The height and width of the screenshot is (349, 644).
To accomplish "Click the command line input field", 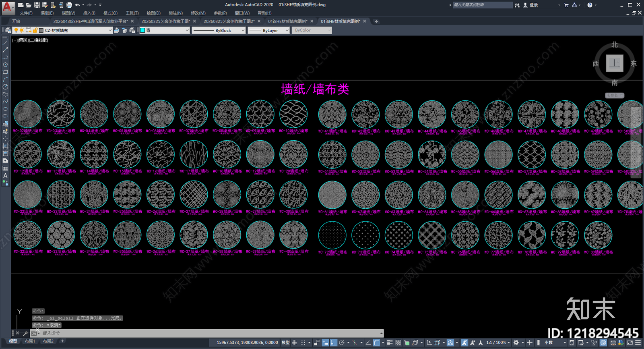I will [209, 333].
